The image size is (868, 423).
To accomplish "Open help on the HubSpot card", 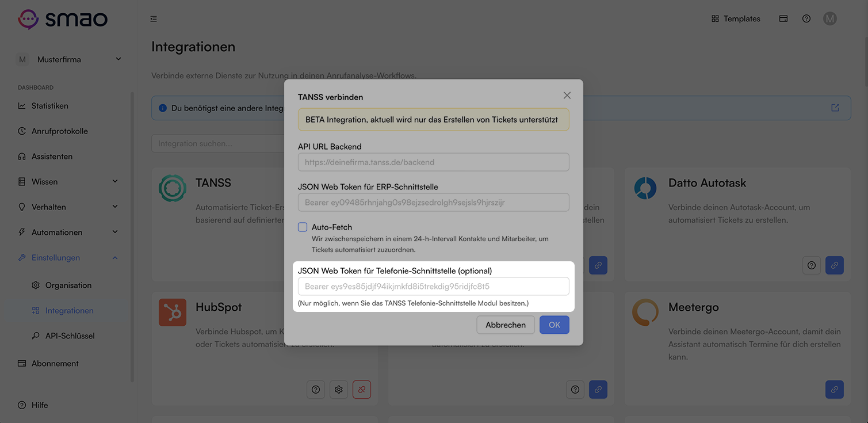I will [316, 390].
